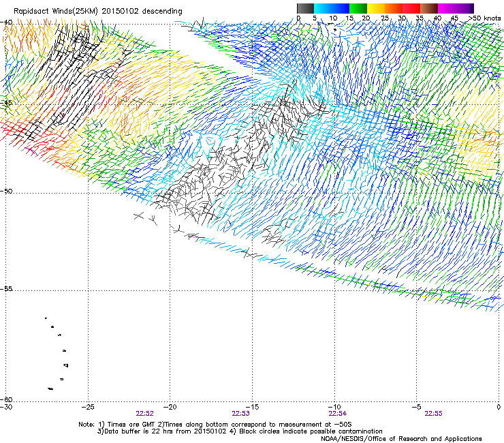Click the -60 latitude axis label
Viewport: 504px width, 443px height.
tap(6, 399)
